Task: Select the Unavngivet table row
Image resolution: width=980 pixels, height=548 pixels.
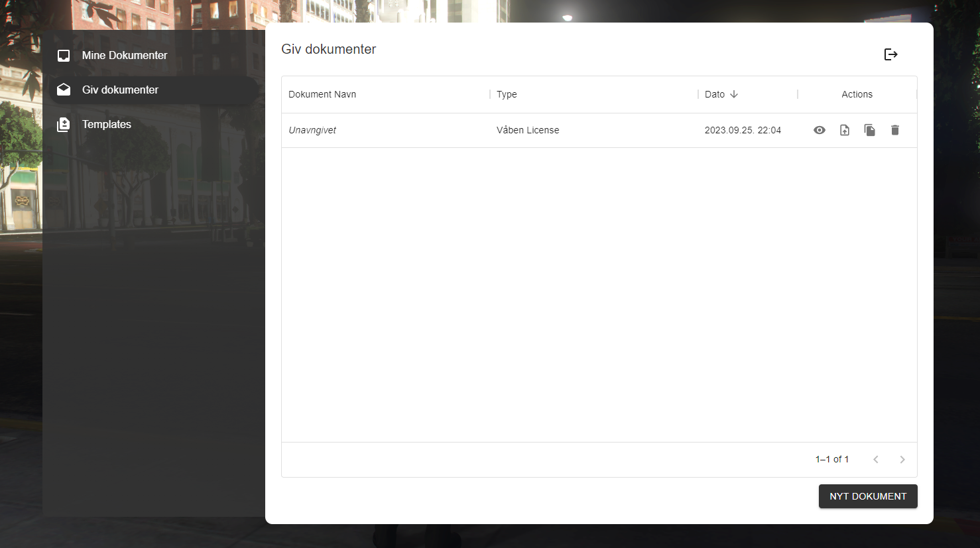Action: [x=464, y=130]
